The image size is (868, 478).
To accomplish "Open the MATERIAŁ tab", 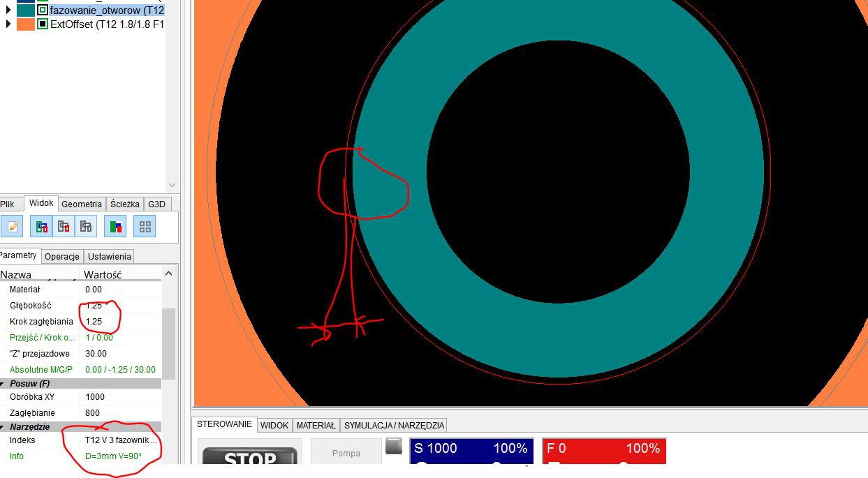I will [316, 425].
